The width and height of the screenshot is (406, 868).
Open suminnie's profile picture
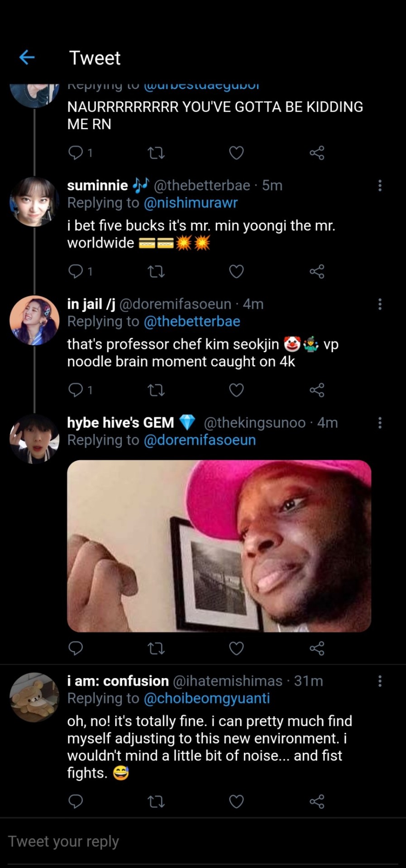[x=34, y=202]
